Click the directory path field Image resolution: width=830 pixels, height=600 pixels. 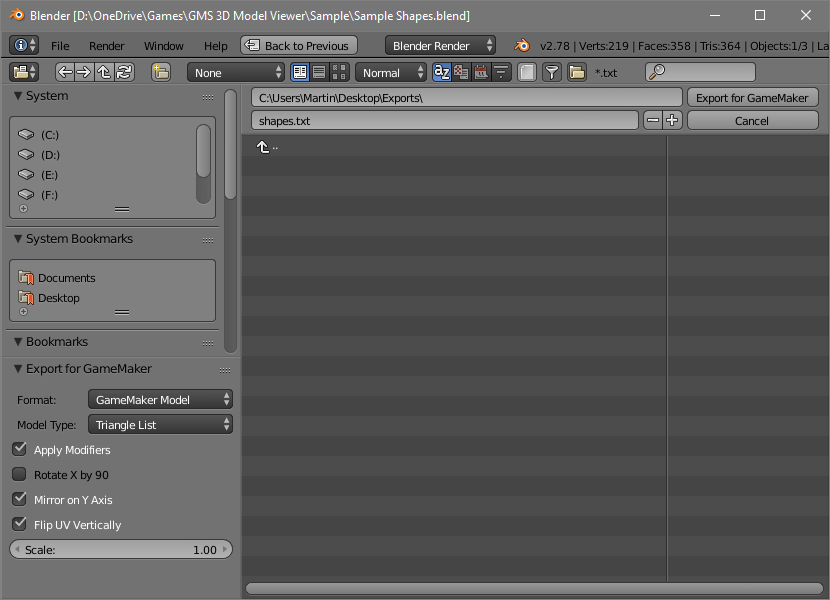[x=466, y=98]
